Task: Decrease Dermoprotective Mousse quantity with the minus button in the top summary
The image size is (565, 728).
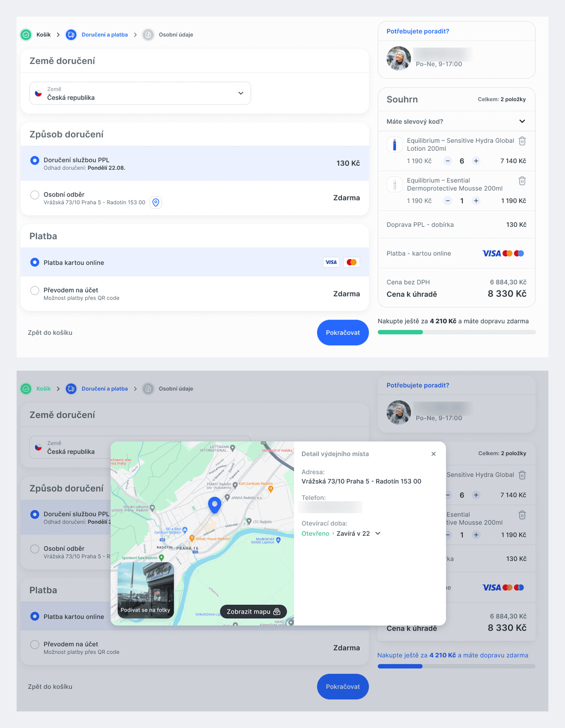Action: pos(448,201)
